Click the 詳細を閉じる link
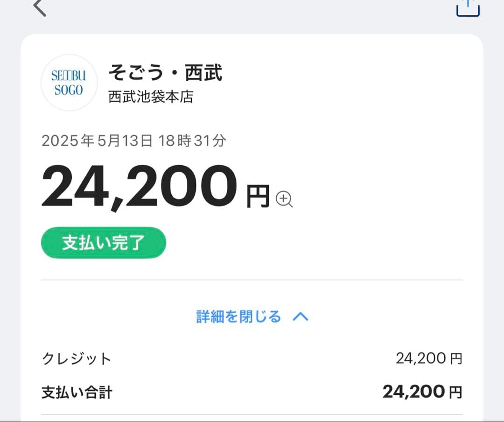This screenshot has height=422, width=504. pos(238,316)
